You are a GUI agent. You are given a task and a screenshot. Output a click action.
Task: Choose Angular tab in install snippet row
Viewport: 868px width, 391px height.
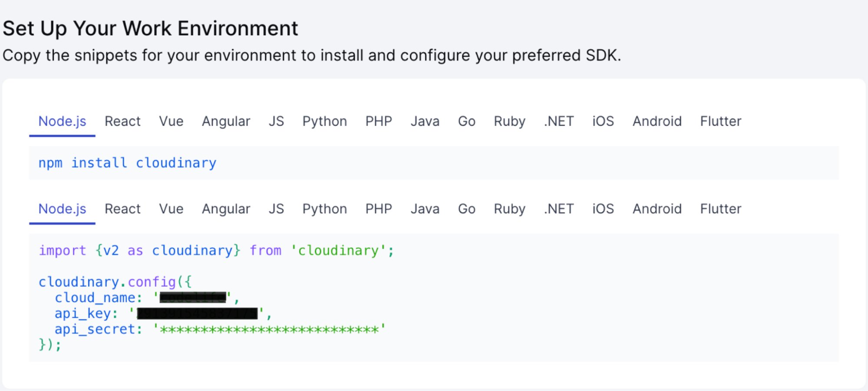click(x=226, y=121)
